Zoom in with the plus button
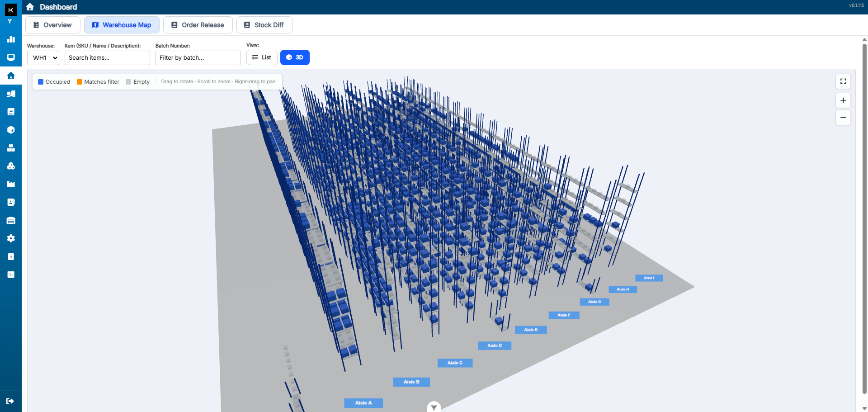Screen dimensions: 868x412 (843, 100)
